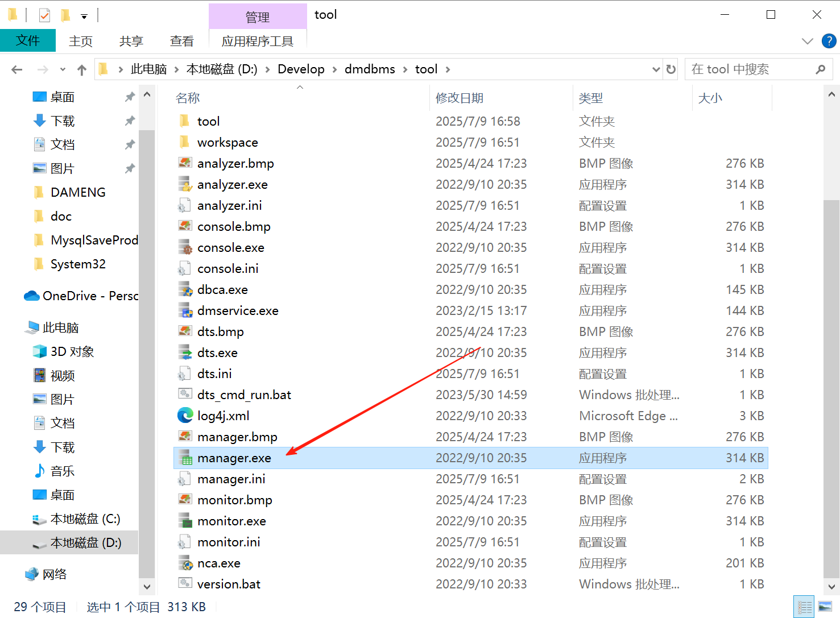Select the console.ini file name
Screen dimensions: 840x618
click(x=228, y=268)
